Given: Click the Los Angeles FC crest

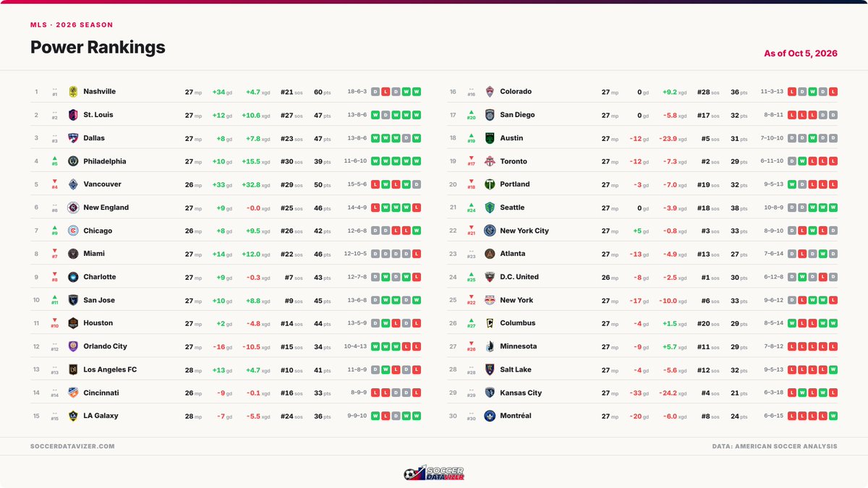Looking at the screenshot, I should [x=73, y=369].
